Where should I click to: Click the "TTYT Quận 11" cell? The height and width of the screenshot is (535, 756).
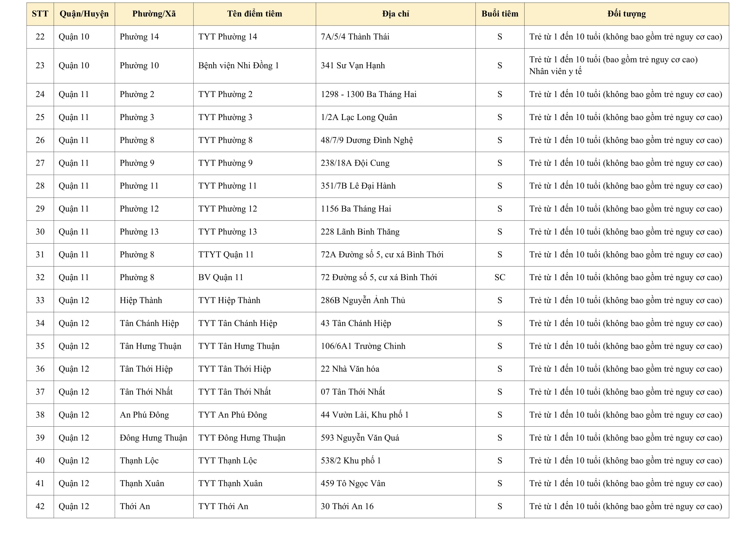[226, 255]
